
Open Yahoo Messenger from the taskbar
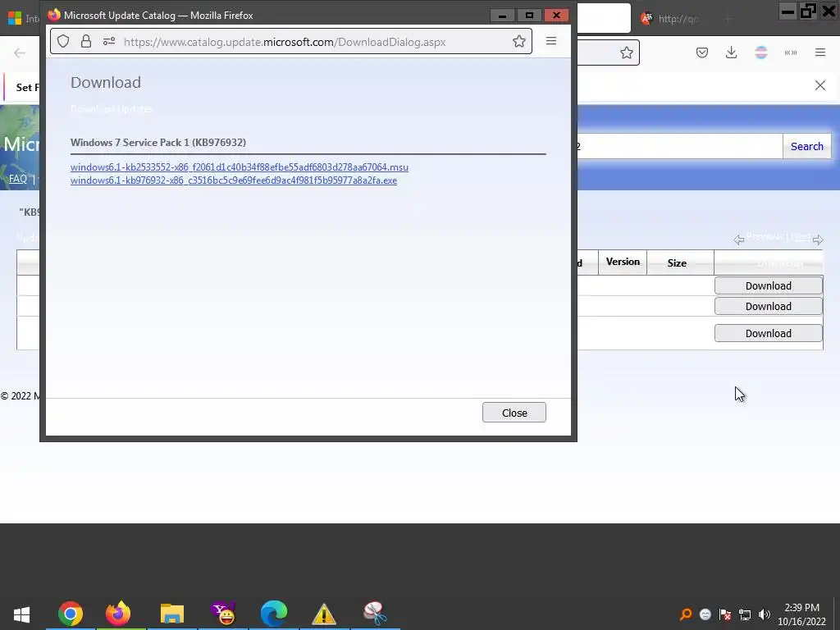pos(223,614)
